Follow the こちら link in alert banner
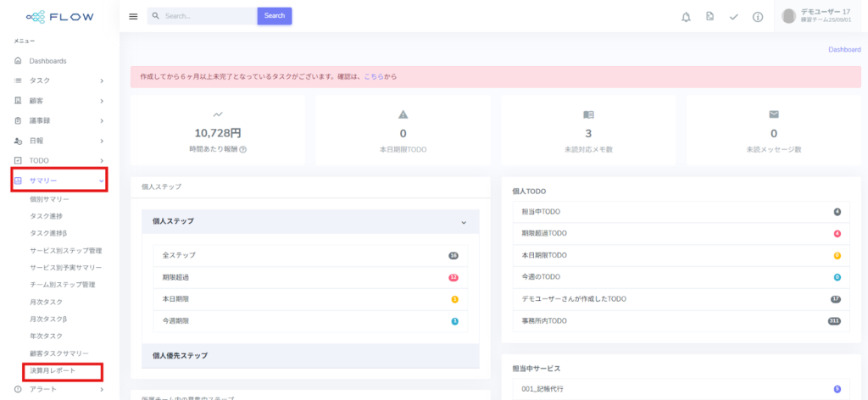This screenshot has height=400, width=868. 374,77
